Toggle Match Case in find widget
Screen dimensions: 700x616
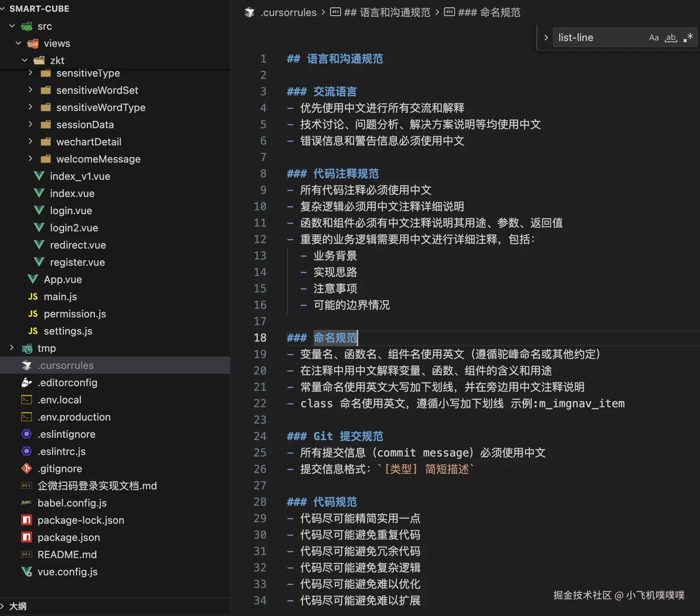653,38
